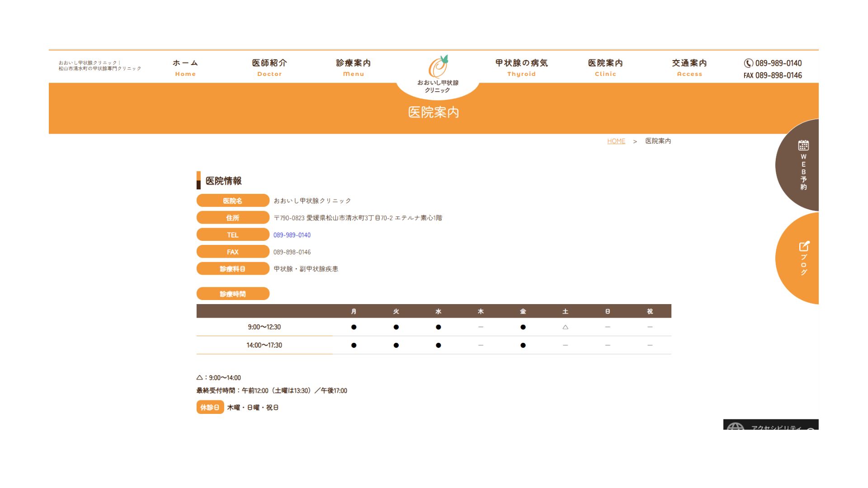The width and height of the screenshot is (868, 488).
Task: Click the Saturday triangle mark in the schedule
Action: point(565,327)
